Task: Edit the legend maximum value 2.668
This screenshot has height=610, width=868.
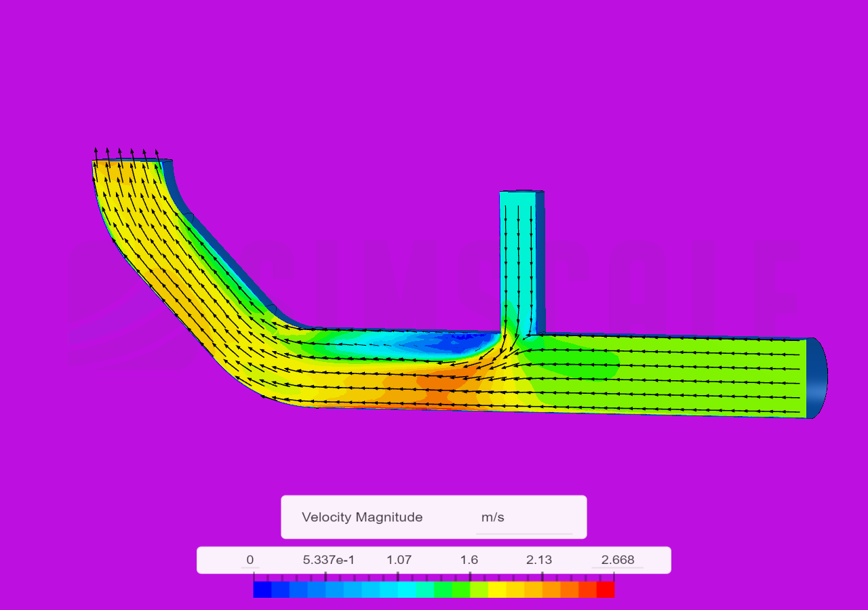Action: 618,560
